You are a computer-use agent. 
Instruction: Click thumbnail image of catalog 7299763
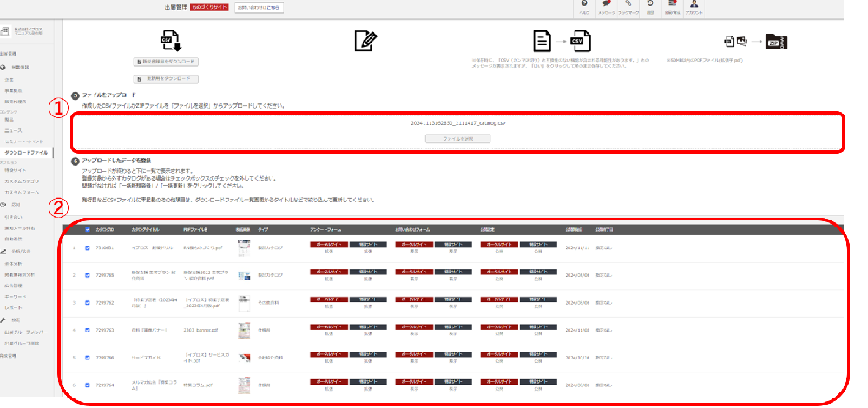pyautogui.click(x=244, y=328)
